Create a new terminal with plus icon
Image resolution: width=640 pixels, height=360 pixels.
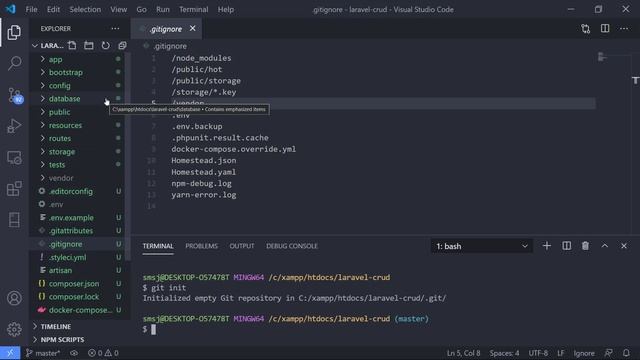tap(547, 246)
